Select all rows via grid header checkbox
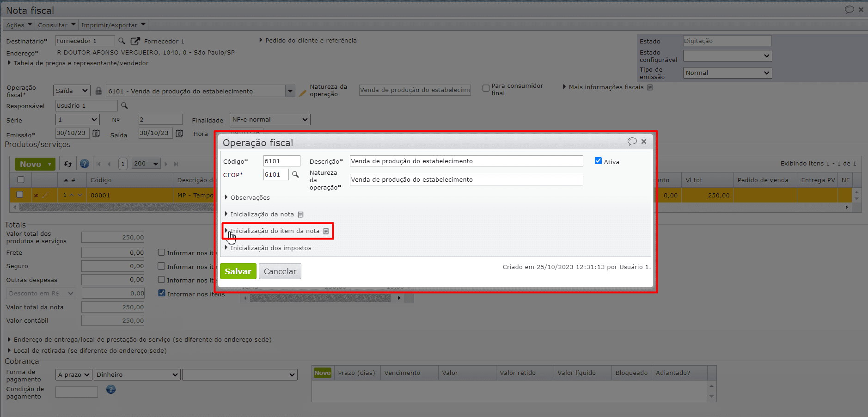868x417 pixels. pyautogui.click(x=21, y=180)
